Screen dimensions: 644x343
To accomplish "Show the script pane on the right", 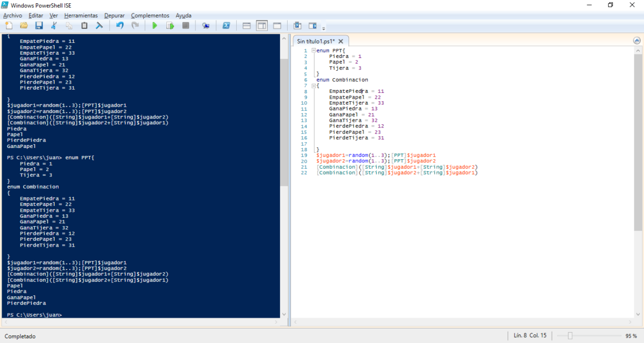I will 261,25.
